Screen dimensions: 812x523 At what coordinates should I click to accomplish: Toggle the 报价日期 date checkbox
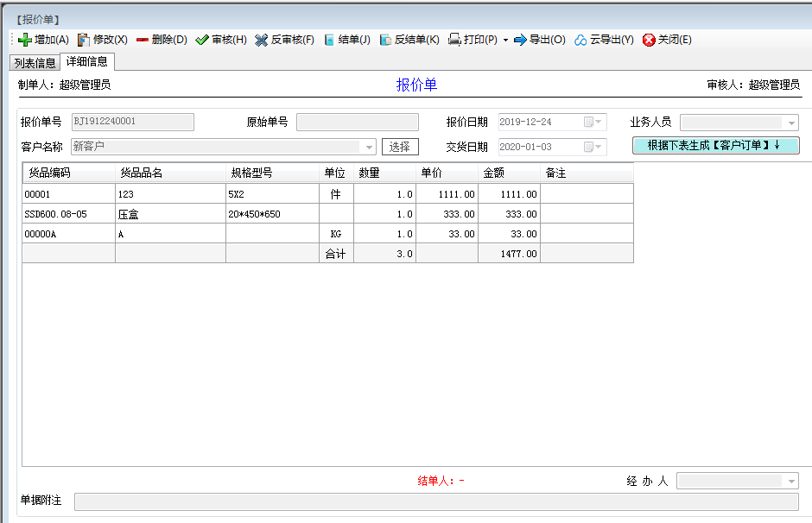pos(589,122)
